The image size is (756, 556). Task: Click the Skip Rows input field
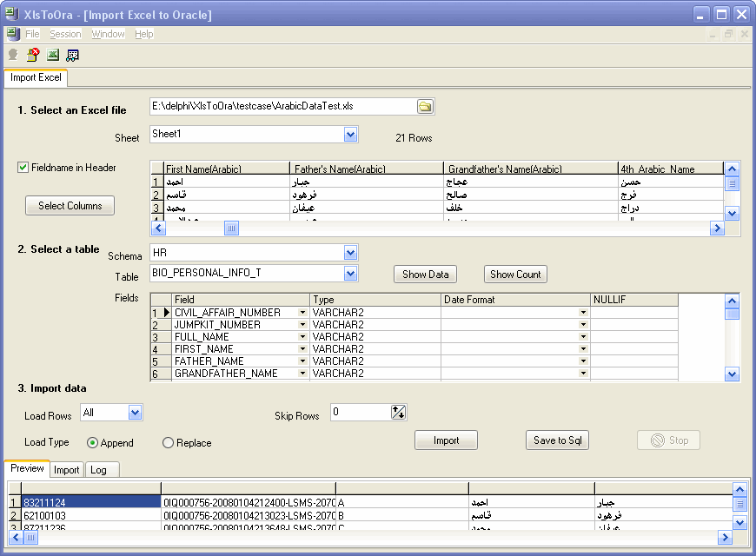361,413
